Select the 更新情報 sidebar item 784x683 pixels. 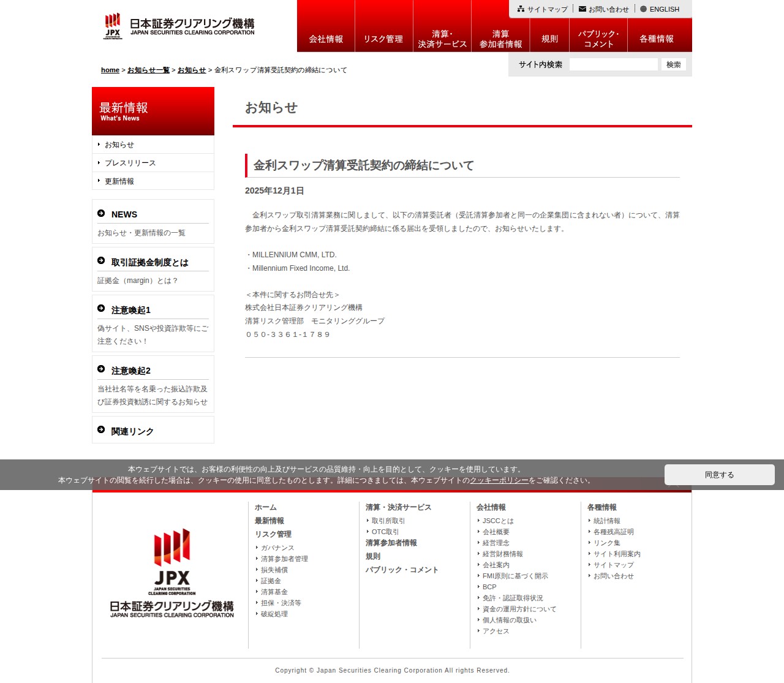(x=121, y=181)
